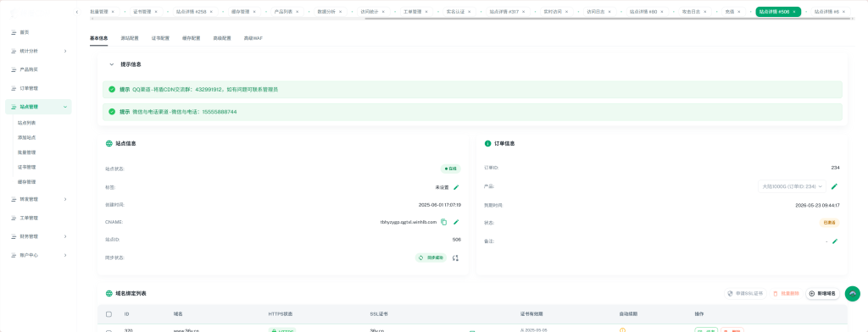Edit the CNAME with pencil icon

pos(456,222)
